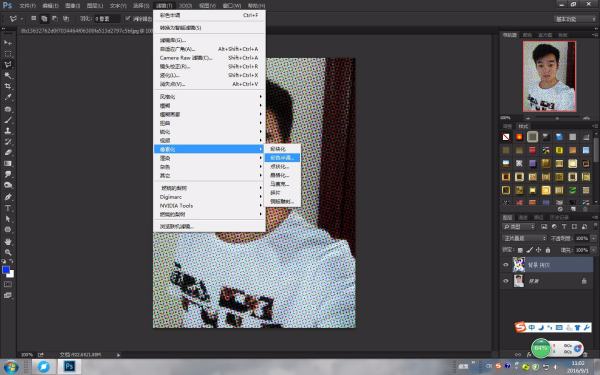Filter layers by shape layer icon
The width and height of the screenshot is (600, 375).
(x=574, y=227)
